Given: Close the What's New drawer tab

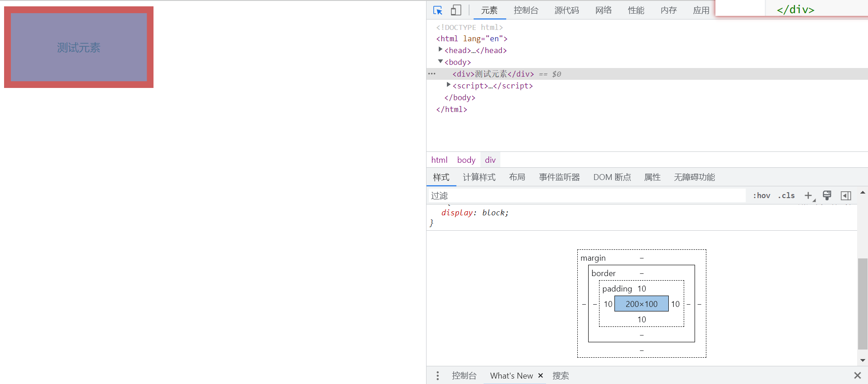Looking at the screenshot, I should [x=541, y=375].
